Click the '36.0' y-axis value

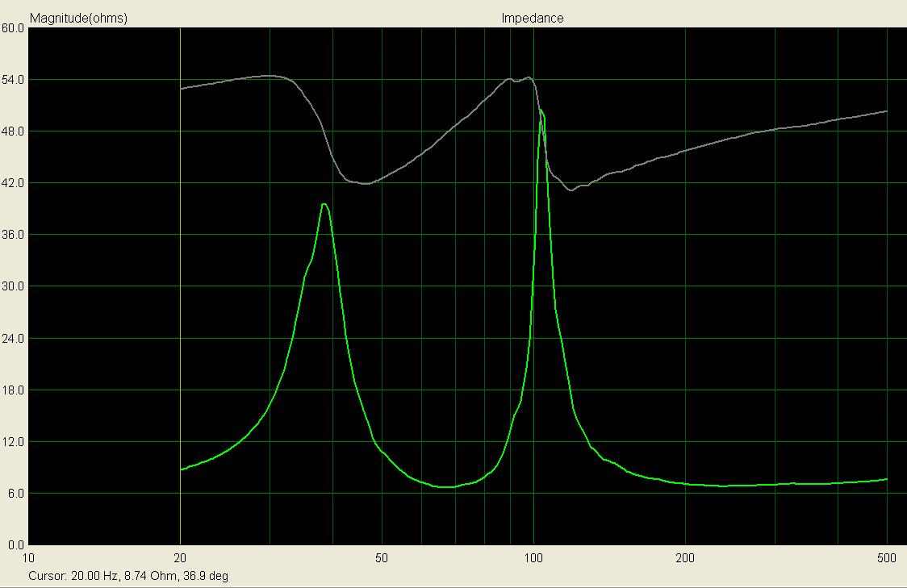click(13, 235)
